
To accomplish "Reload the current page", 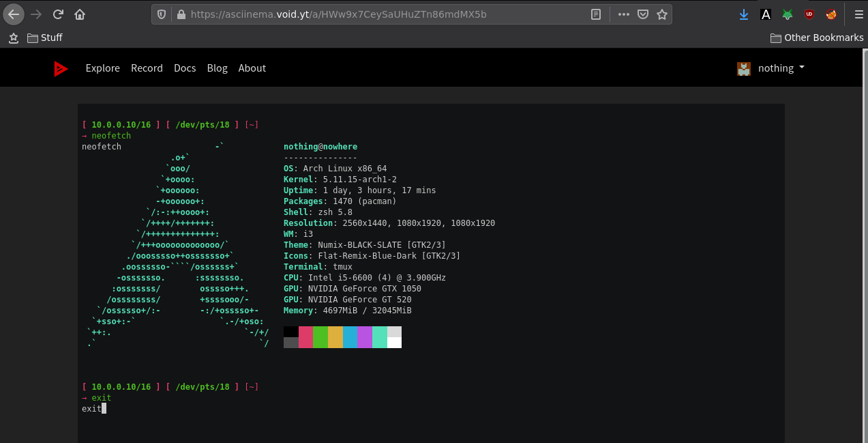I will pyautogui.click(x=58, y=14).
